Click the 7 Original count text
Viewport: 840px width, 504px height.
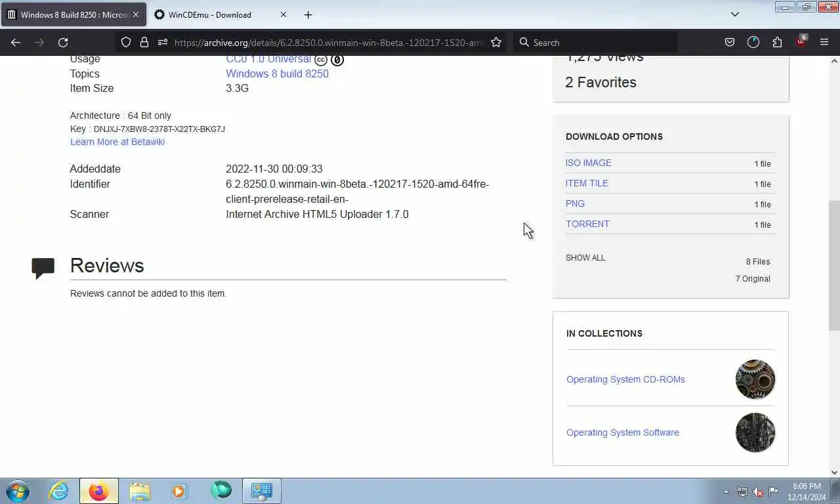[753, 279]
